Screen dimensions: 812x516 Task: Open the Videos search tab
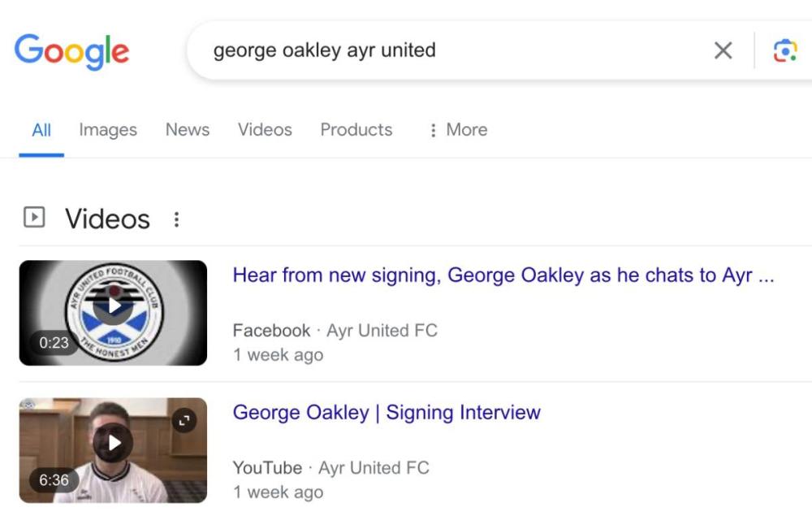265,130
